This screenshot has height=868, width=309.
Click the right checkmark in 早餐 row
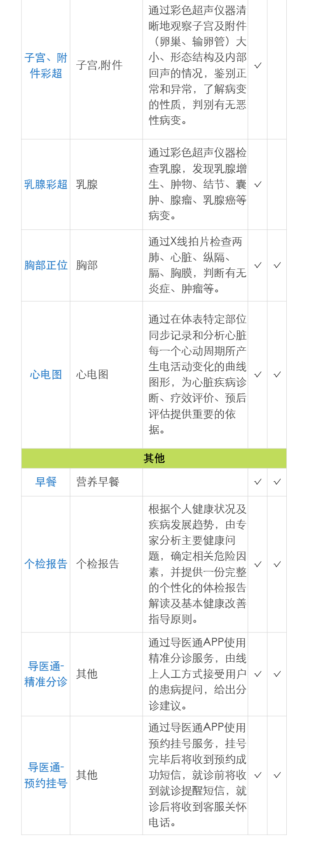(277, 482)
